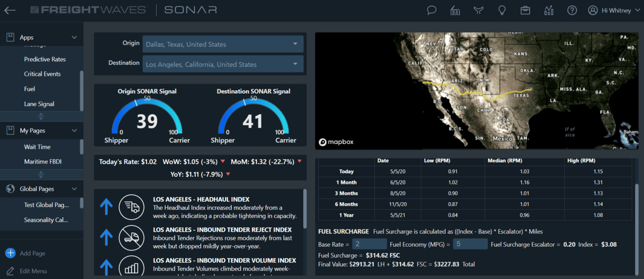Viewport: 644px width, 279px height.
Task: Click the user profile avatar icon
Action: click(593, 10)
